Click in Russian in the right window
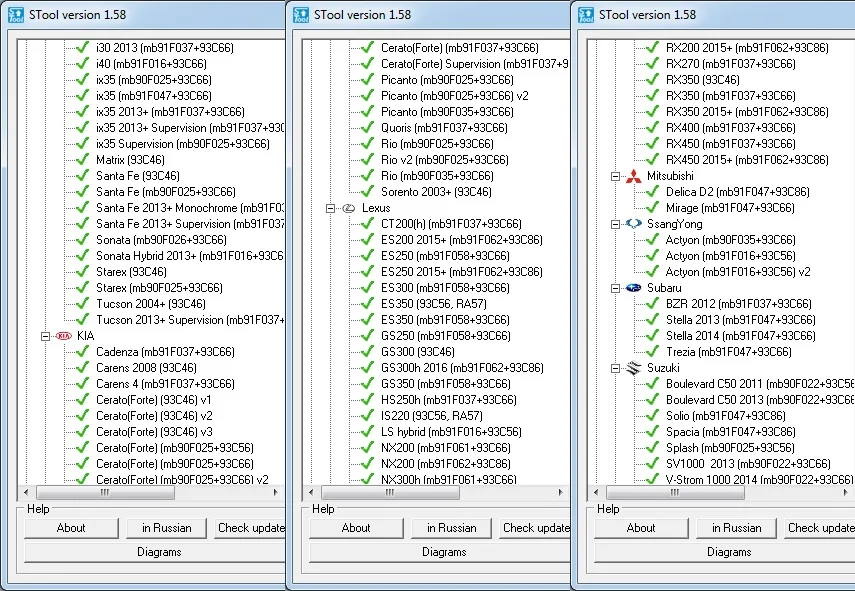Screen dimensions: 855x591 (x=737, y=528)
